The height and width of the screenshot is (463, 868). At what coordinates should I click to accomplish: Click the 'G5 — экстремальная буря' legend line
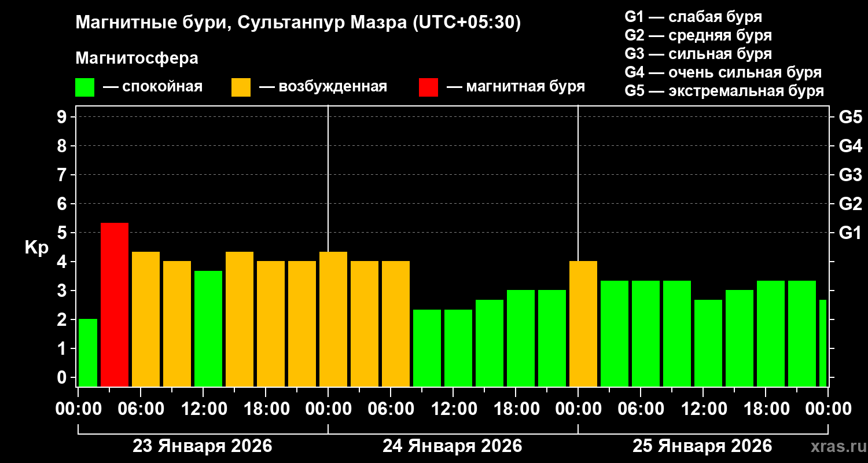pos(724,91)
